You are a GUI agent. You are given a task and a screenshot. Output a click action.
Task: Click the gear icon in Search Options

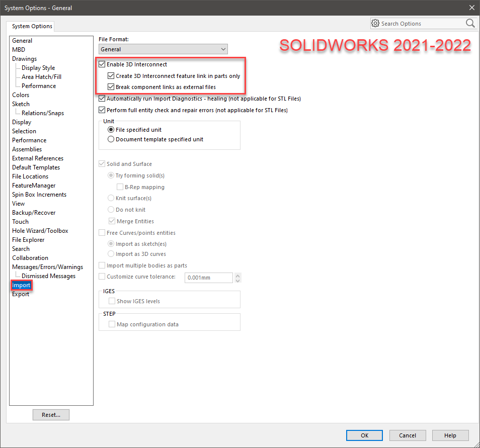point(375,23)
